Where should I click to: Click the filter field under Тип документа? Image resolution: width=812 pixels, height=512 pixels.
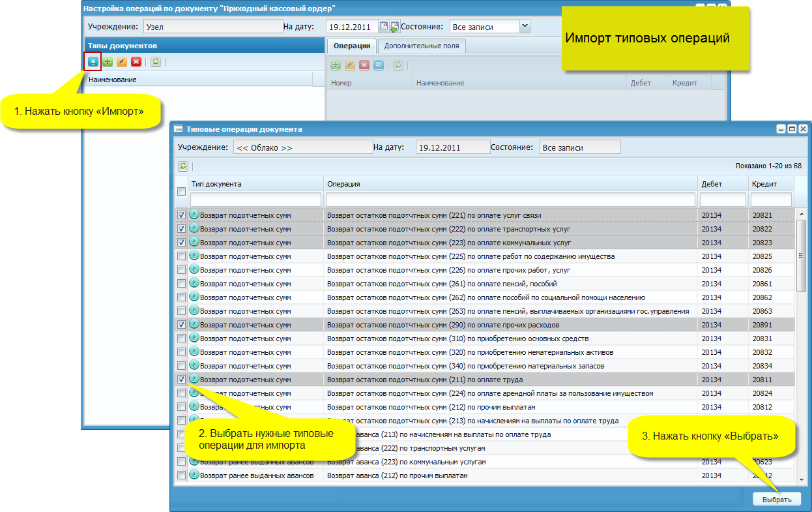pos(255,200)
